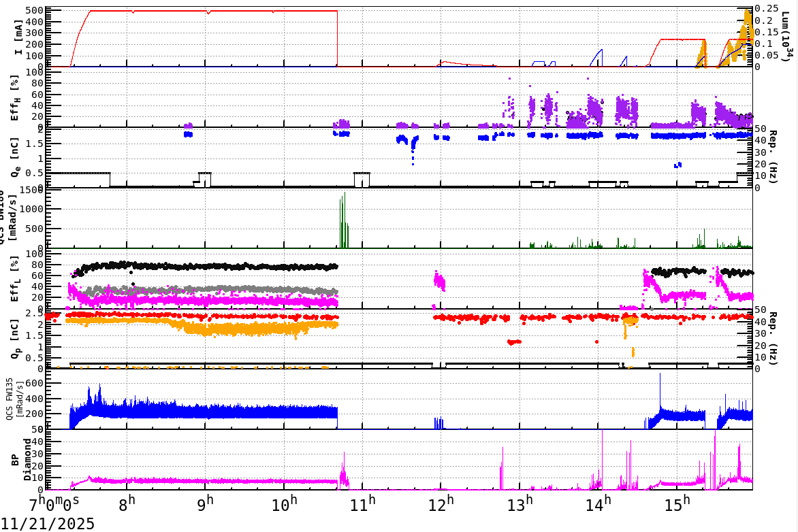
Task: Click the "Rep. (Hz)" label beside Q_e panel
Action: click(773, 157)
